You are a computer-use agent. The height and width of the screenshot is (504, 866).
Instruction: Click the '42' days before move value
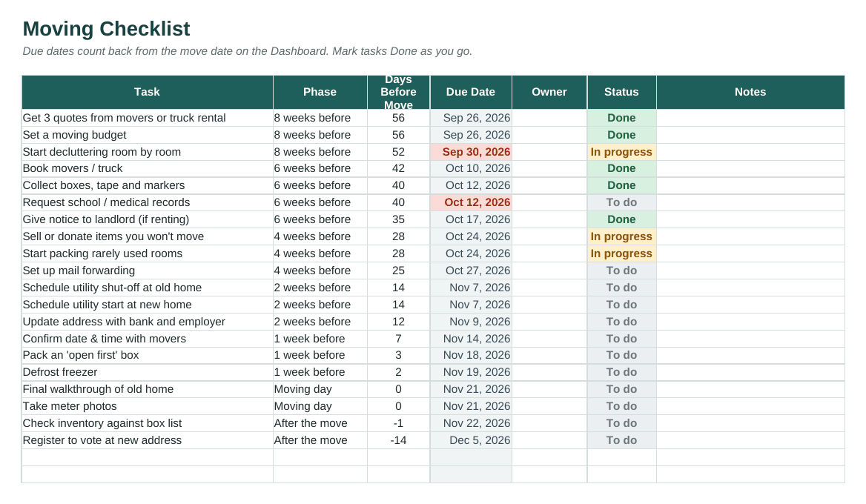398,168
